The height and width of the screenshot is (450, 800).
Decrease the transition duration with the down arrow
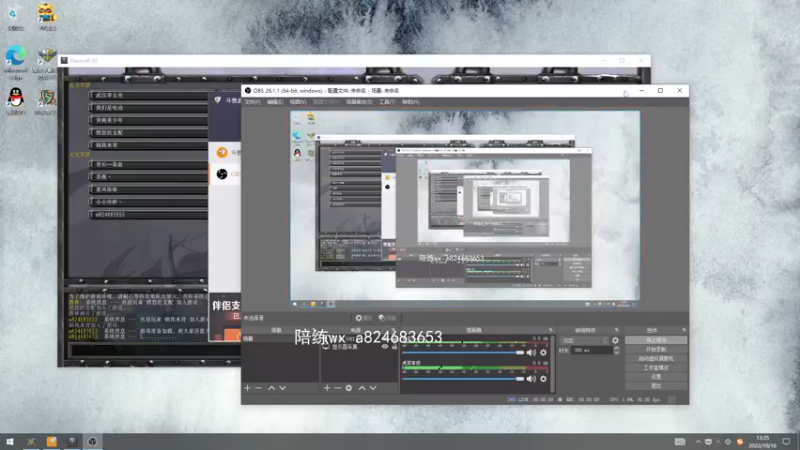pos(616,353)
